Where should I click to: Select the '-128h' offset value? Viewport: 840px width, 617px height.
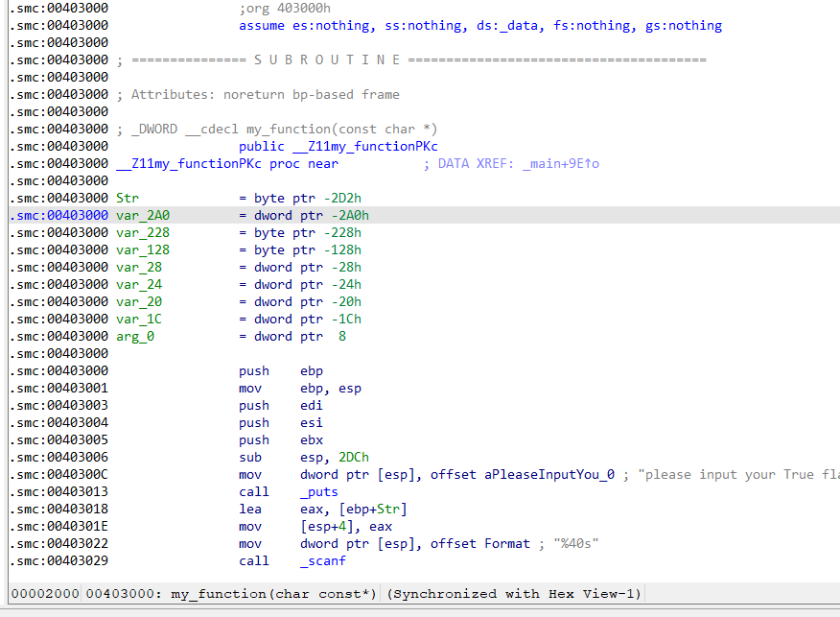(x=346, y=249)
